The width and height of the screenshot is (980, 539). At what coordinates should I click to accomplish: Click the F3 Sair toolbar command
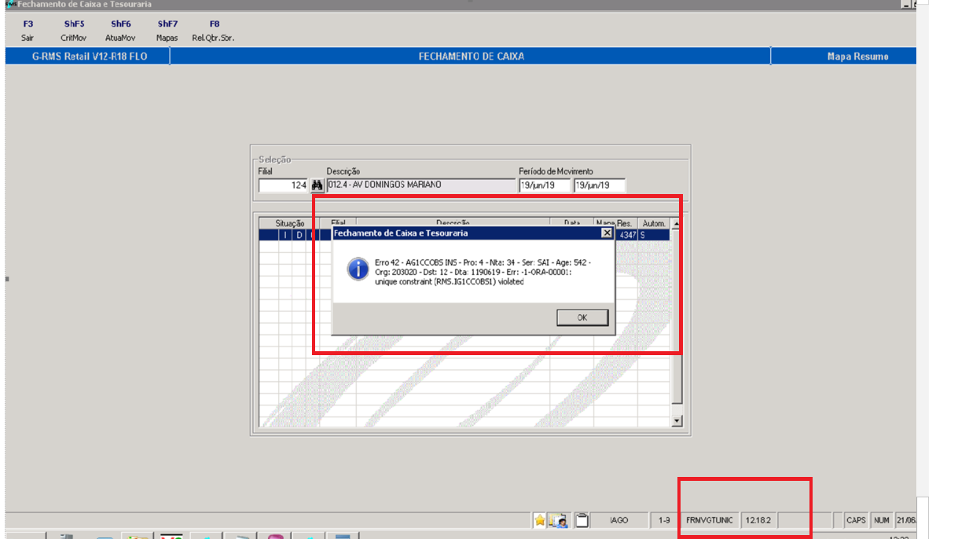coord(28,31)
